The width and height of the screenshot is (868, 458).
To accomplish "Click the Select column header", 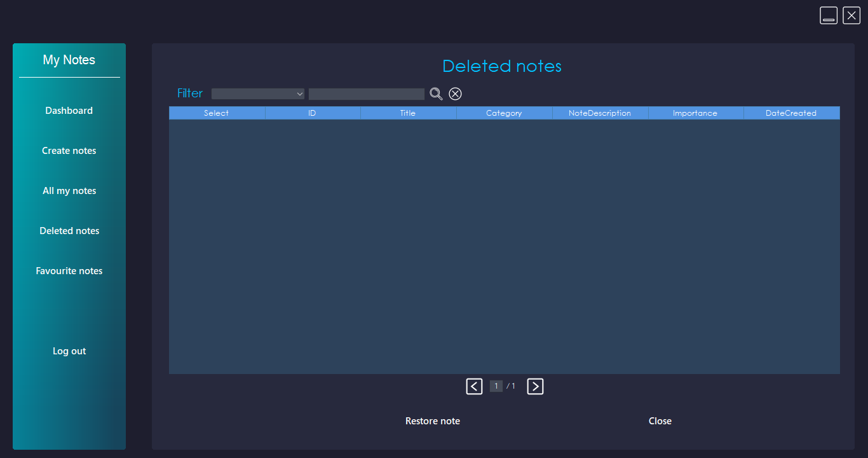I will point(217,113).
